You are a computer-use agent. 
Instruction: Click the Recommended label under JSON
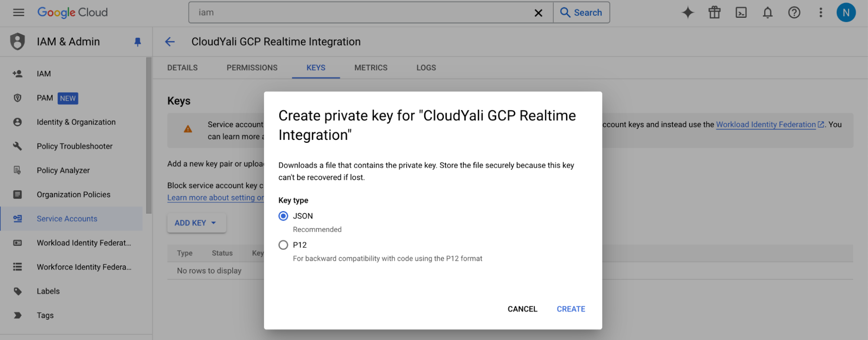click(317, 230)
